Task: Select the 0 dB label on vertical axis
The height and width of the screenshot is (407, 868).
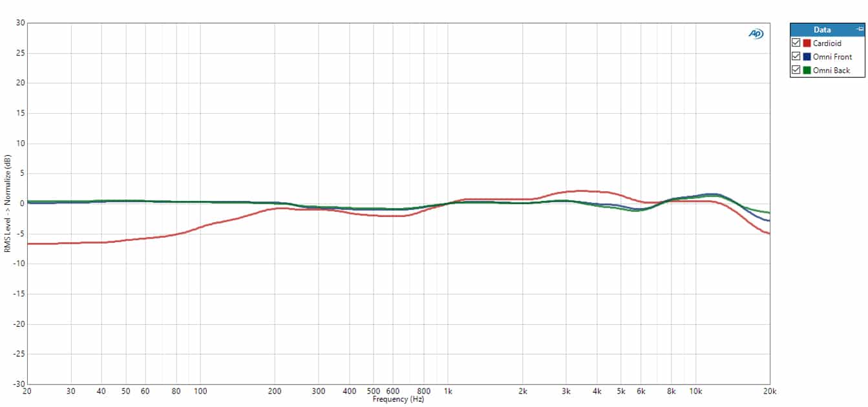Action: coord(22,203)
